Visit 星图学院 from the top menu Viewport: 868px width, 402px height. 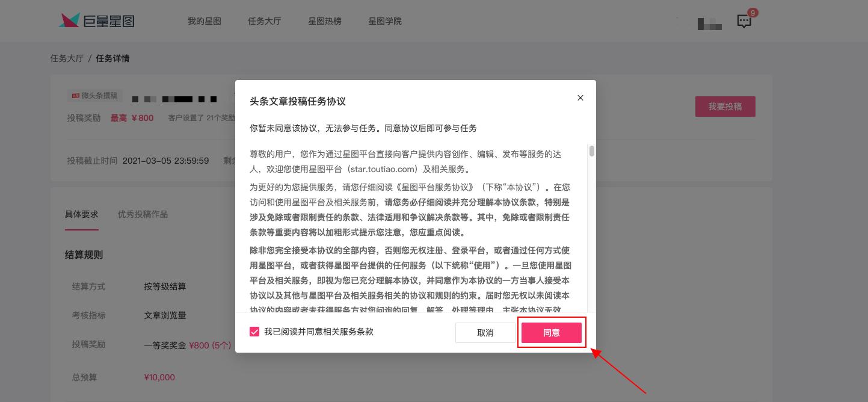click(385, 20)
